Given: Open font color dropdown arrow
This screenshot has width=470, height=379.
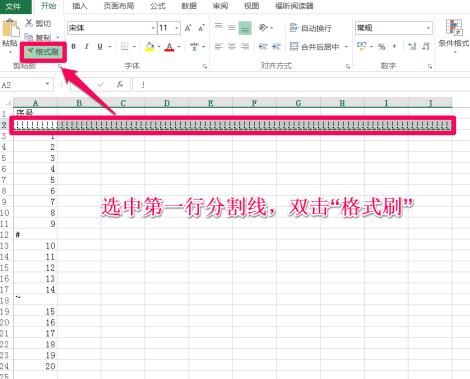Looking at the screenshot, I should coord(179,47).
